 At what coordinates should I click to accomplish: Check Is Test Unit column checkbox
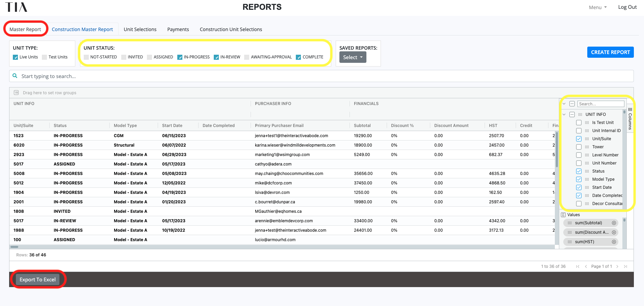[579, 123]
